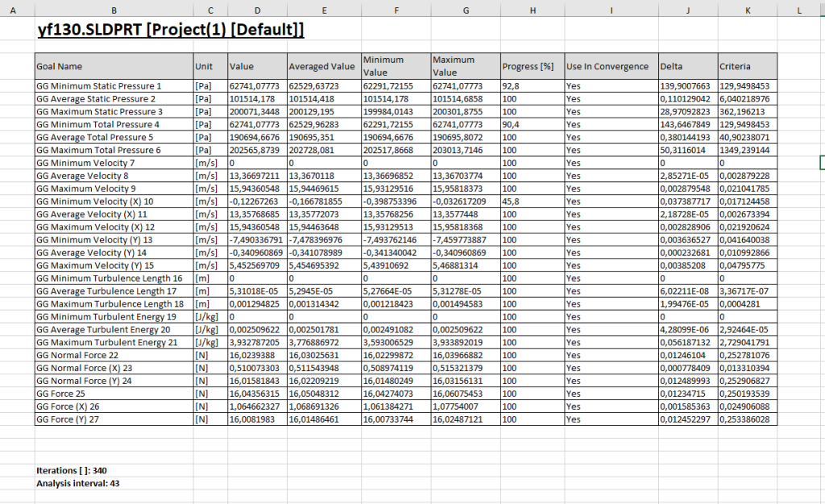Viewport: 825px width, 504px height.
Task: Click the 'GG Minimum Turbulent Energy 19' cell
Action: pyautogui.click(x=114, y=317)
